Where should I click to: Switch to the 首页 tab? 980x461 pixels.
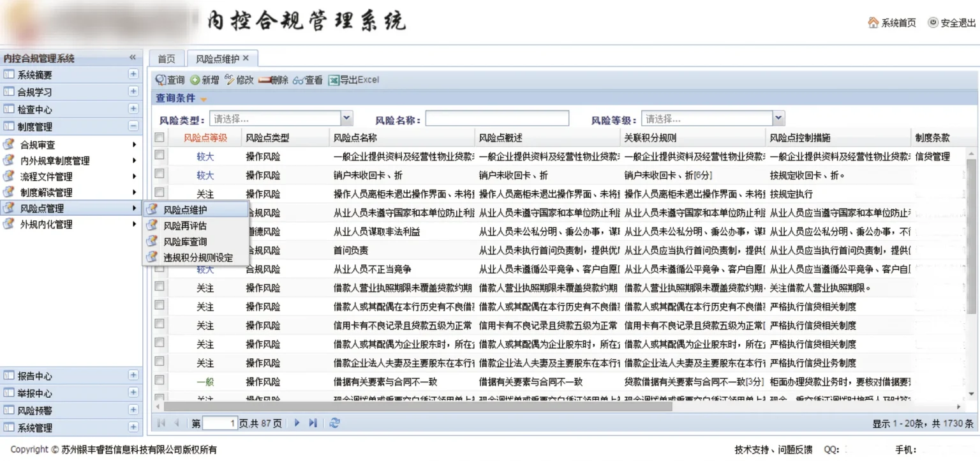coord(167,59)
